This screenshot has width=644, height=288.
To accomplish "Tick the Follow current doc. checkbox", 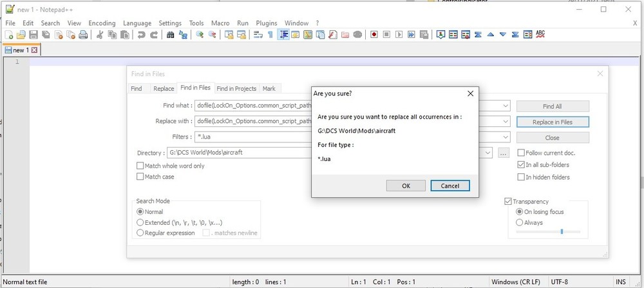I will click(521, 153).
